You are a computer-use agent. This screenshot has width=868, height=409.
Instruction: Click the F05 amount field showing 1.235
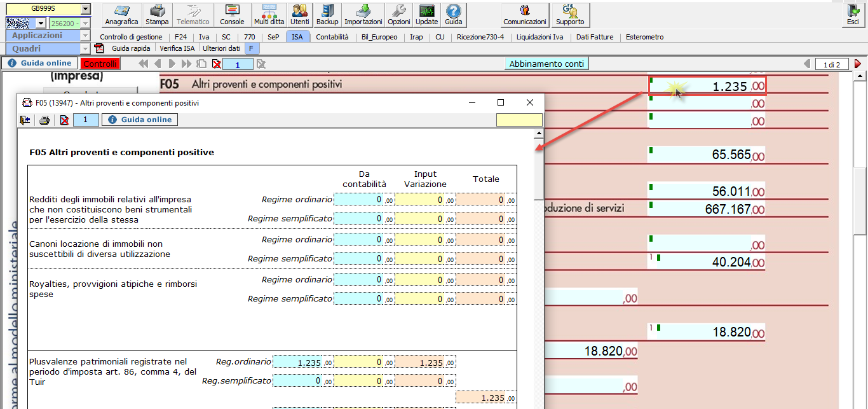coord(707,86)
